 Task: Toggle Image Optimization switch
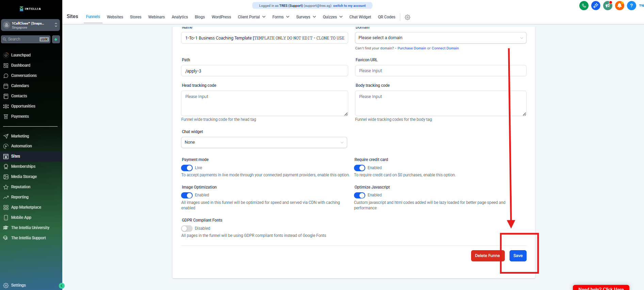coord(187,195)
